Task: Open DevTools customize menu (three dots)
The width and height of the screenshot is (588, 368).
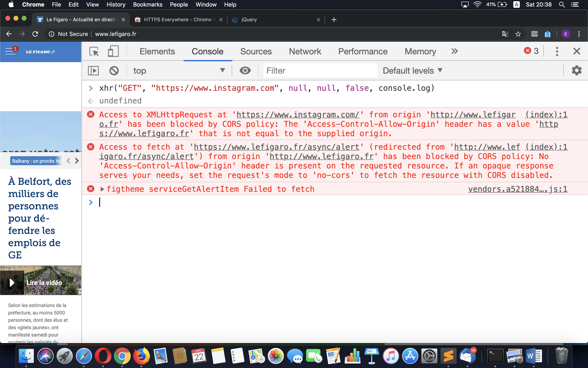Action: 557,51
